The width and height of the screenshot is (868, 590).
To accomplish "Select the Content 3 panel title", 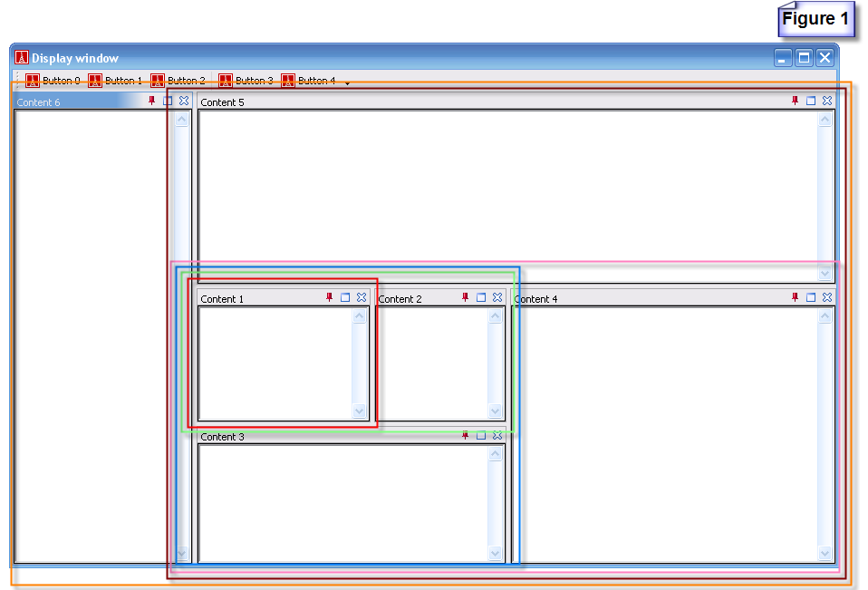I will pos(222,437).
